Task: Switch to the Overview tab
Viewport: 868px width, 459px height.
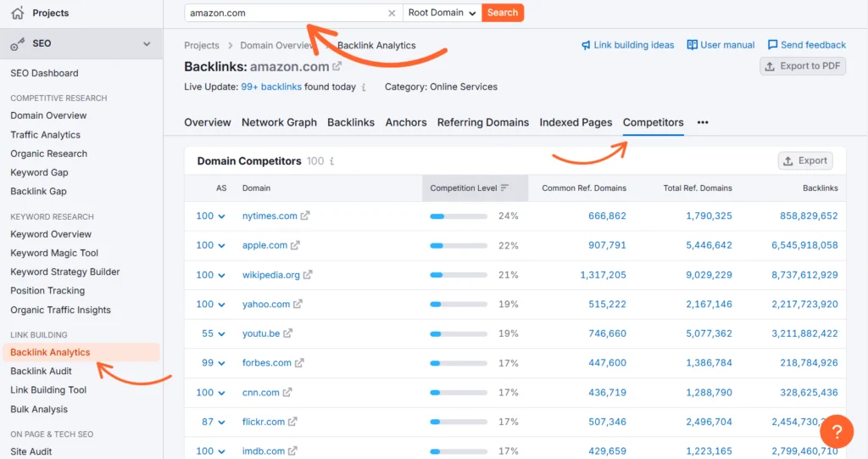Action: (208, 122)
